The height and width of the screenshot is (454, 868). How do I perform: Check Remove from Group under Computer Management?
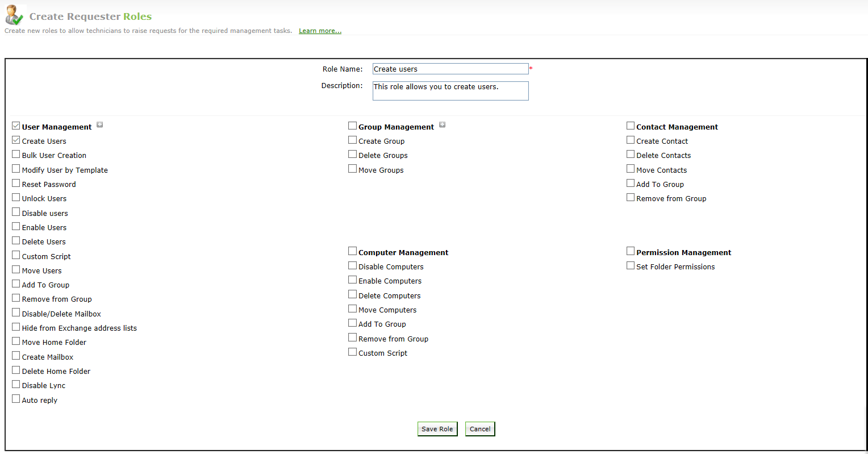pyautogui.click(x=352, y=338)
